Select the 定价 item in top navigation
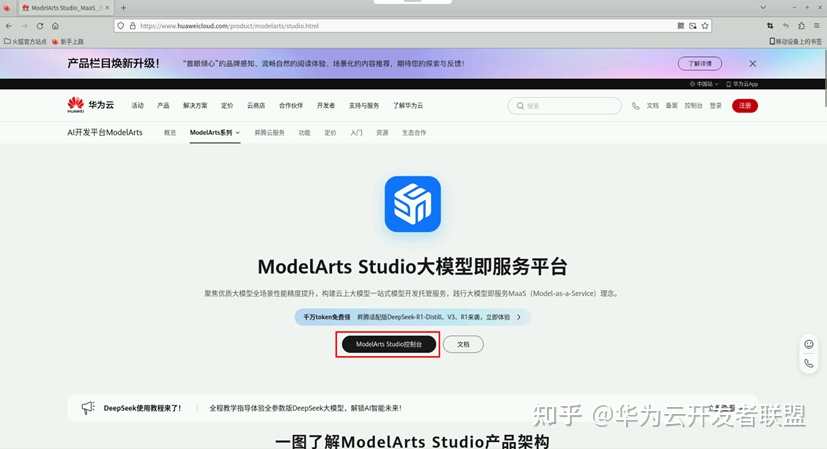 coord(227,106)
